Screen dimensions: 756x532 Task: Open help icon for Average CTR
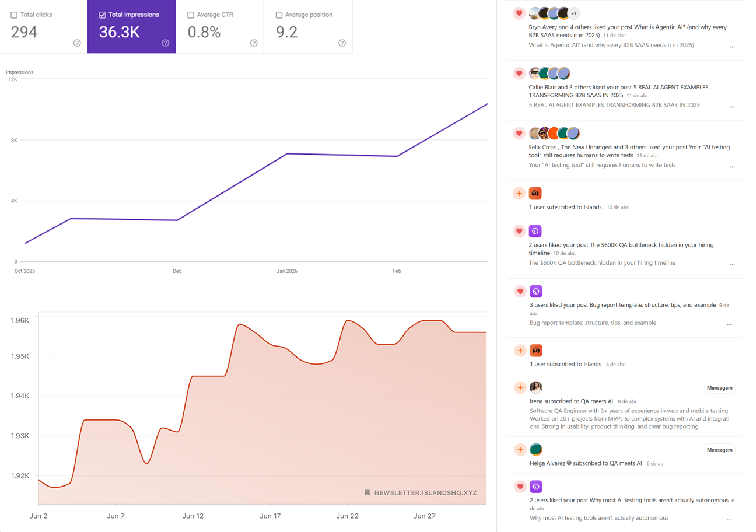pyautogui.click(x=254, y=43)
